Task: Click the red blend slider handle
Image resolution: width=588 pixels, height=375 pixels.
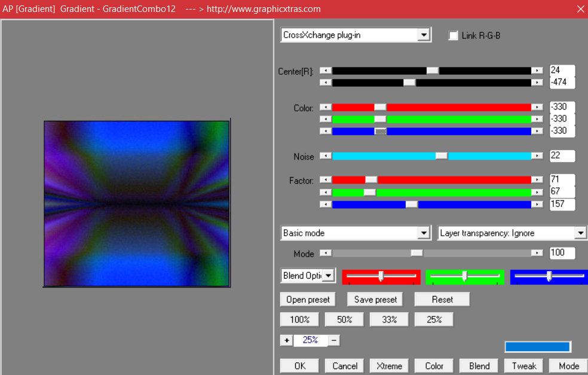Action: [x=381, y=276]
